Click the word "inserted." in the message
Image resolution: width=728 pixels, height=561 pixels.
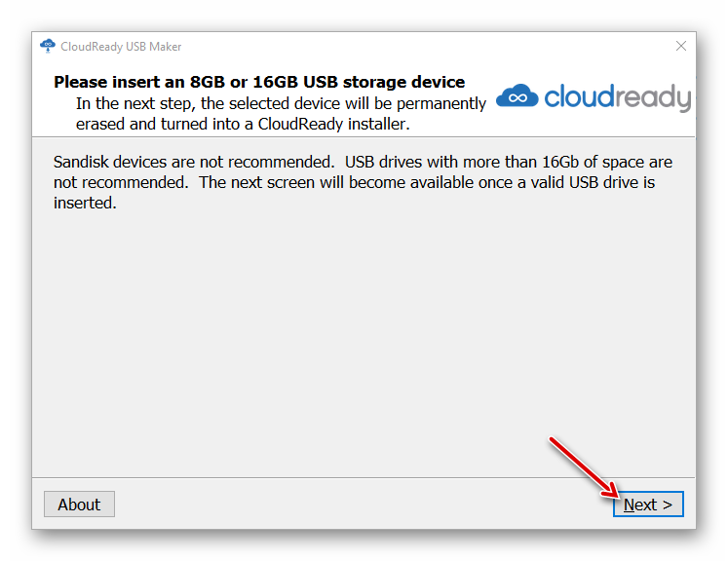85,204
